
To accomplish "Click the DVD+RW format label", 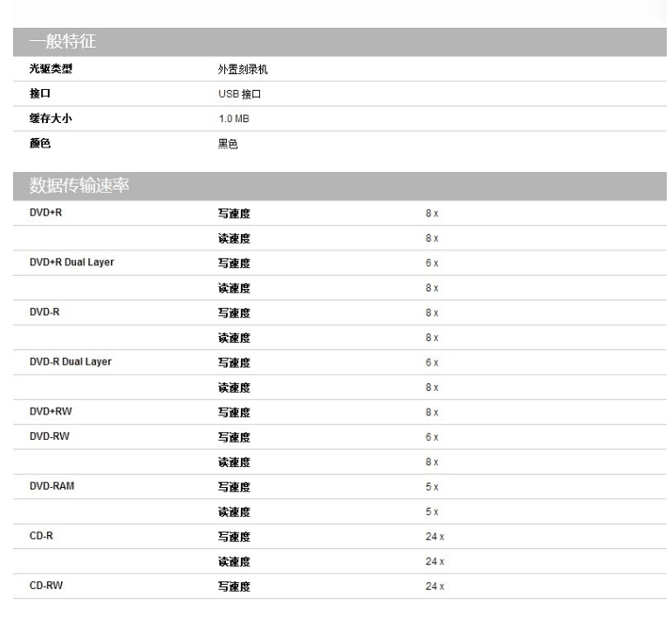I will (x=51, y=412).
